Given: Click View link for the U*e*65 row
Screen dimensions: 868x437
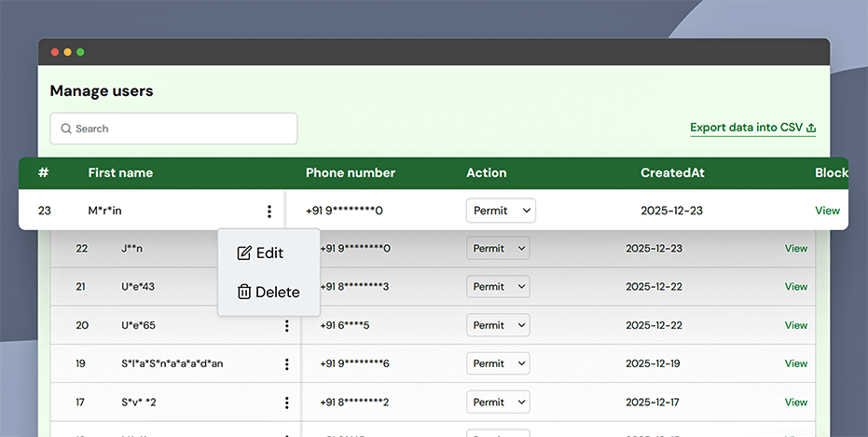Looking at the screenshot, I should pos(796,325).
